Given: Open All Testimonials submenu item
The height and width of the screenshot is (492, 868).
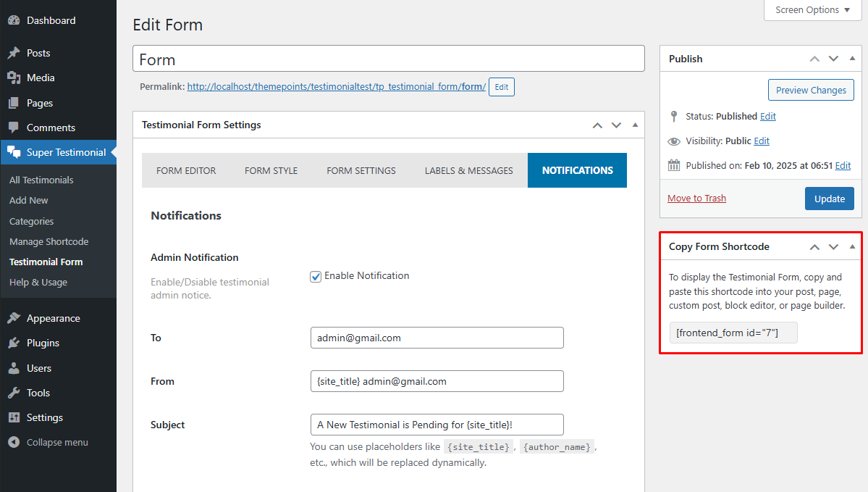Looking at the screenshot, I should pos(41,180).
